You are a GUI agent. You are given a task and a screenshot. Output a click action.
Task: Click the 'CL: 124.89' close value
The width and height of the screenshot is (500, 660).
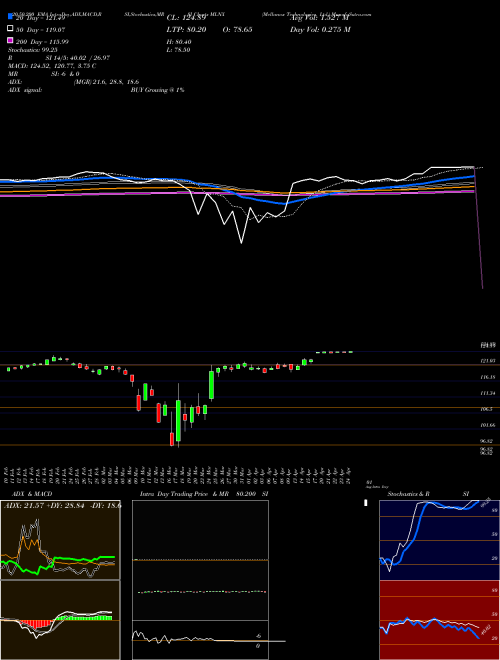pyautogui.click(x=186, y=18)
